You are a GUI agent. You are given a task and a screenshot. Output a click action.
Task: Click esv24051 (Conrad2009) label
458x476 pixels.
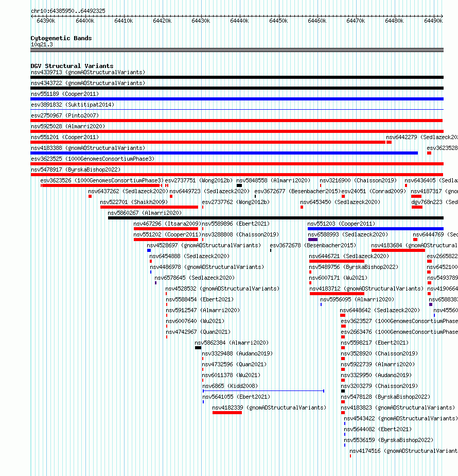pyautogui.click(x=374, y=192)
